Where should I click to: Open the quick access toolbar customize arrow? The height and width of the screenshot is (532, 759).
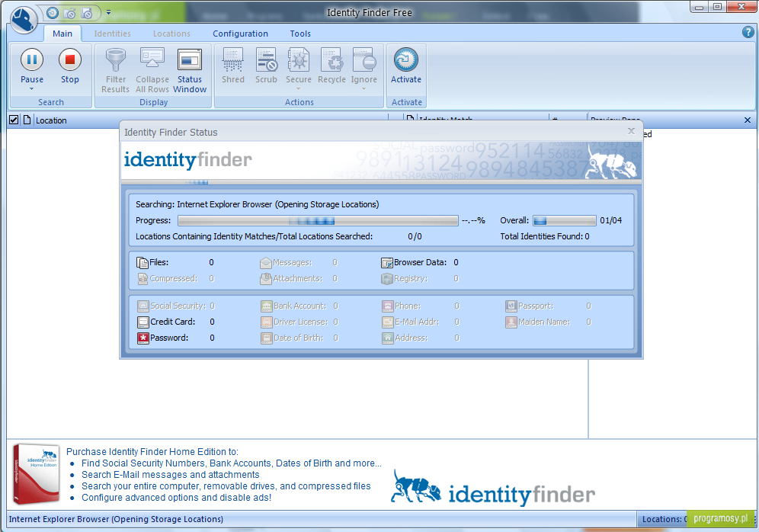[x=108, y=13]
